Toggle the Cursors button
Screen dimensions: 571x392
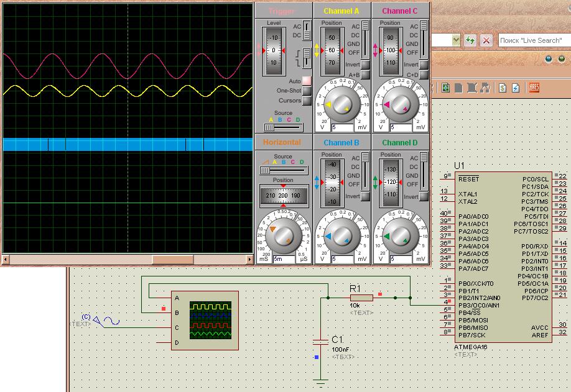(307, 101)
